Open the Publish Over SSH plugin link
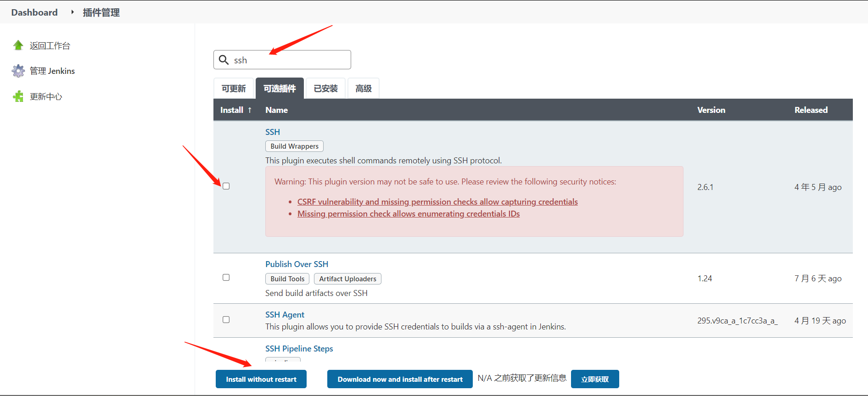This screenshot has height=396, width=868. coord(297,264)
